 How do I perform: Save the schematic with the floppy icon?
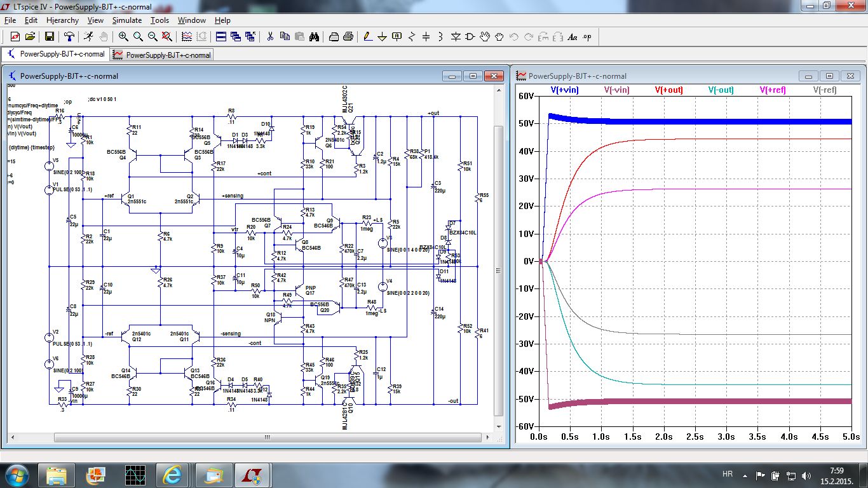[50, 37]
